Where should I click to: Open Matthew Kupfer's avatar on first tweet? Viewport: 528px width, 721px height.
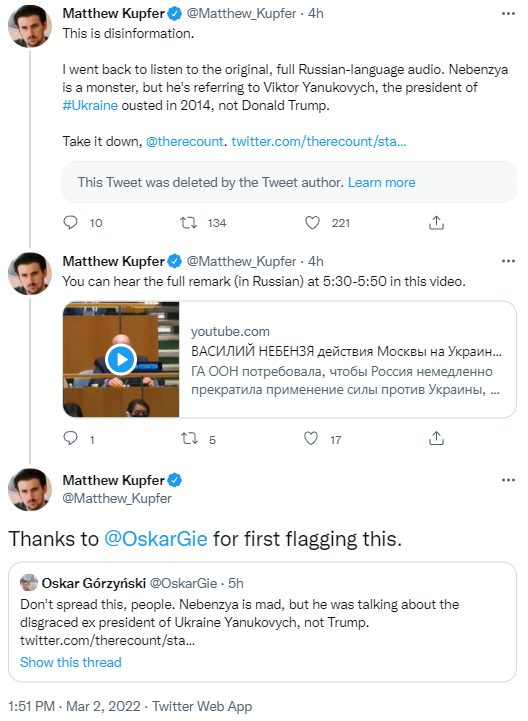coord(30,27)
